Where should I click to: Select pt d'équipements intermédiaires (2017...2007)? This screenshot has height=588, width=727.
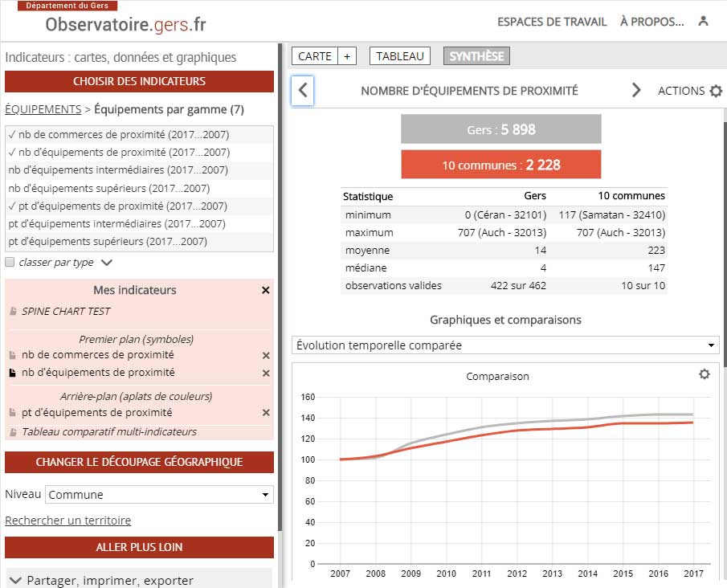(139, 223)
